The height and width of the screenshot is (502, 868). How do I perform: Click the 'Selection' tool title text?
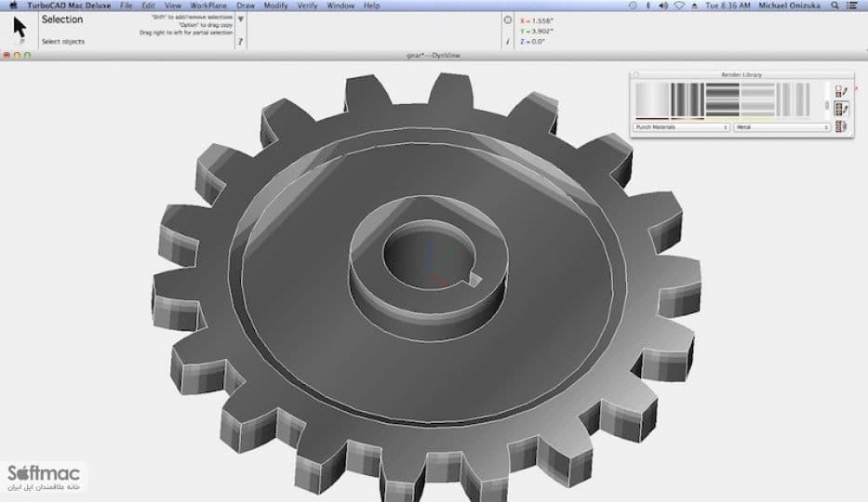pyautogui.click(x=62, y=20)
